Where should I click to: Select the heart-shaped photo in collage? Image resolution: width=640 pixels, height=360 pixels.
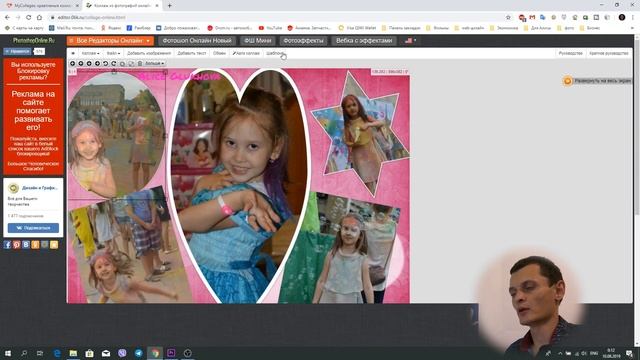[239, 186]
